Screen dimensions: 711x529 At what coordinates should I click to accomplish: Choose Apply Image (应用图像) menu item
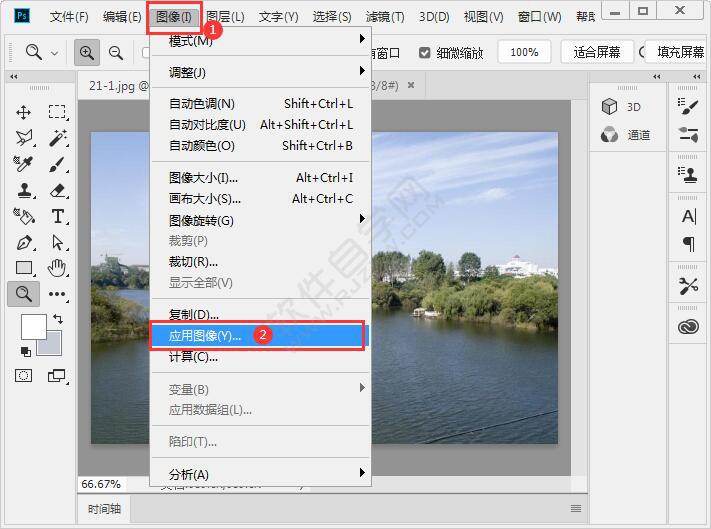click(x=260, y=335)
